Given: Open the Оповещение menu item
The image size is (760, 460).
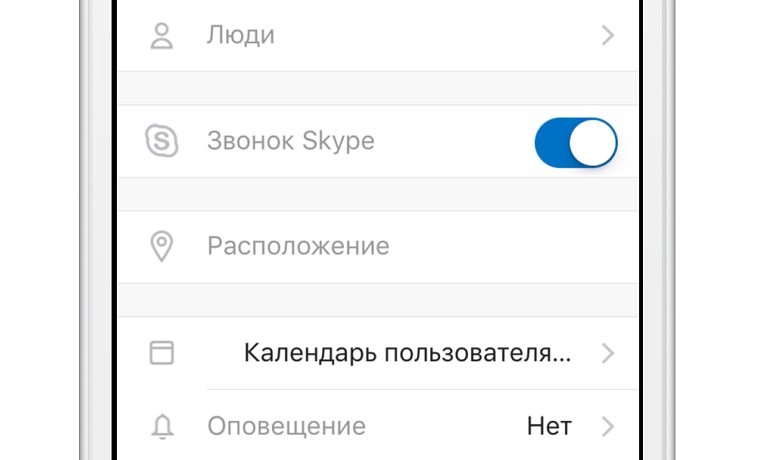Looking at the screenshot, I should 286,428.
